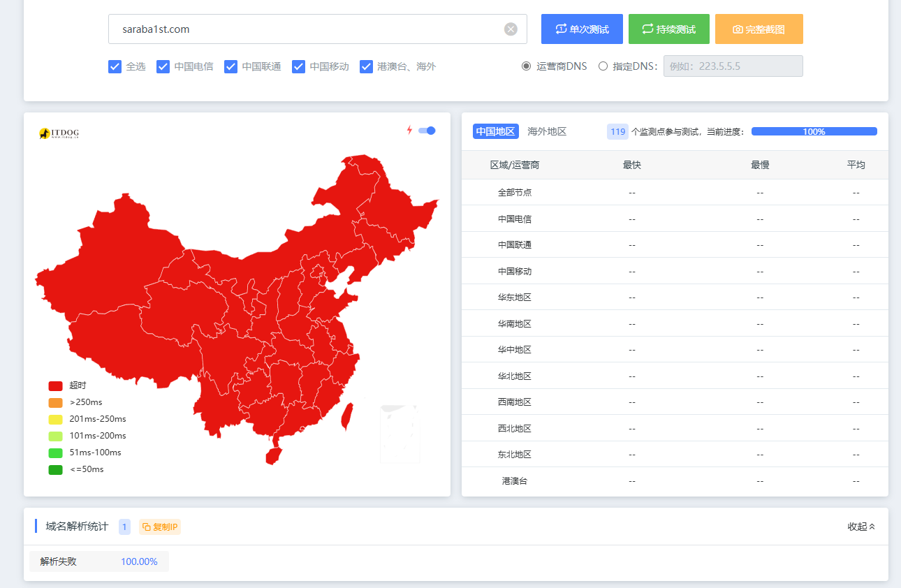The height and width of the screenshot is (588, 901).
Task: Take a 完整截图 full screenshot
Action: tap(759, 29)
